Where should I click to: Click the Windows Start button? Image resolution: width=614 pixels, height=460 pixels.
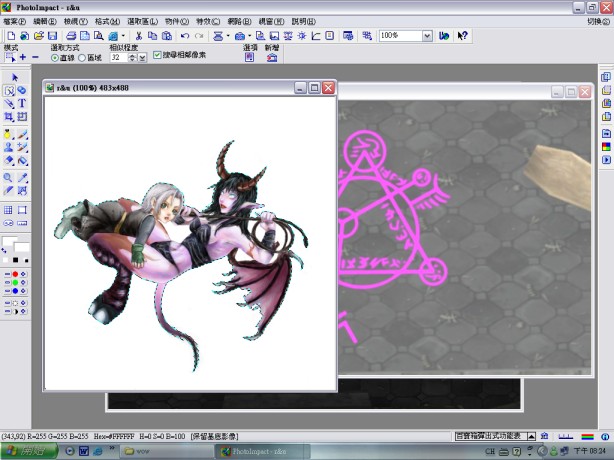(29, 451)
